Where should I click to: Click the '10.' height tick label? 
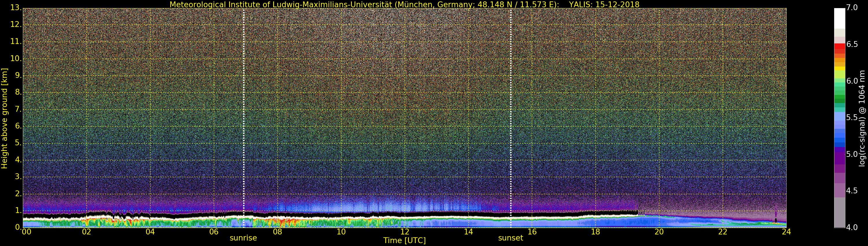point(16,58)
